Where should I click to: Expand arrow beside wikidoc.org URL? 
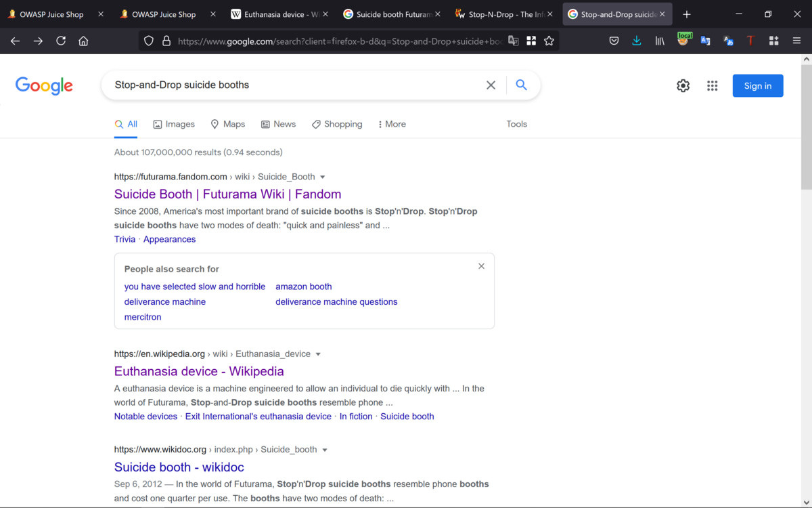click(325, 450)
